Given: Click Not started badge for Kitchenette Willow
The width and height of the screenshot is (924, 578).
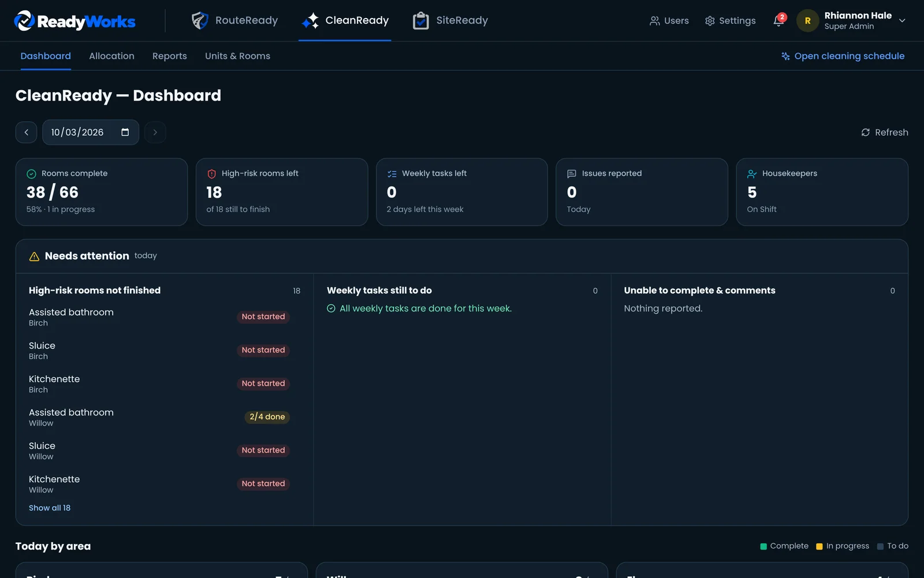Looking at the screenshot, I should pyautogui.click(x=263, y=484).
